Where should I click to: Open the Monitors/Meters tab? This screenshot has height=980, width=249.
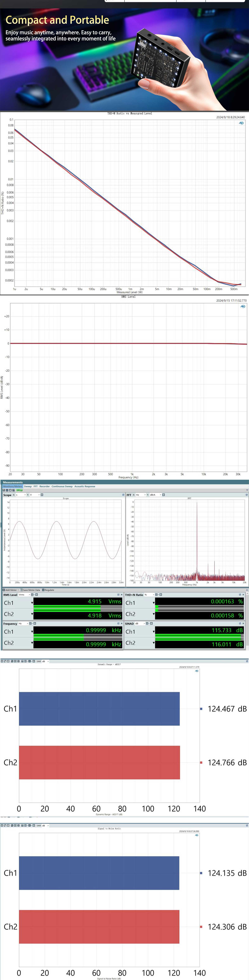pos(12,486)
